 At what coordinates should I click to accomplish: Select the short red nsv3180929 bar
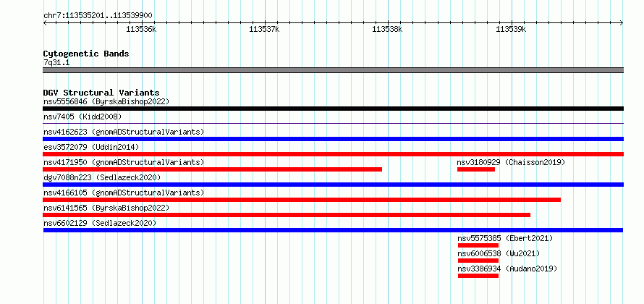pyautogui.click(x=476, y=169)
